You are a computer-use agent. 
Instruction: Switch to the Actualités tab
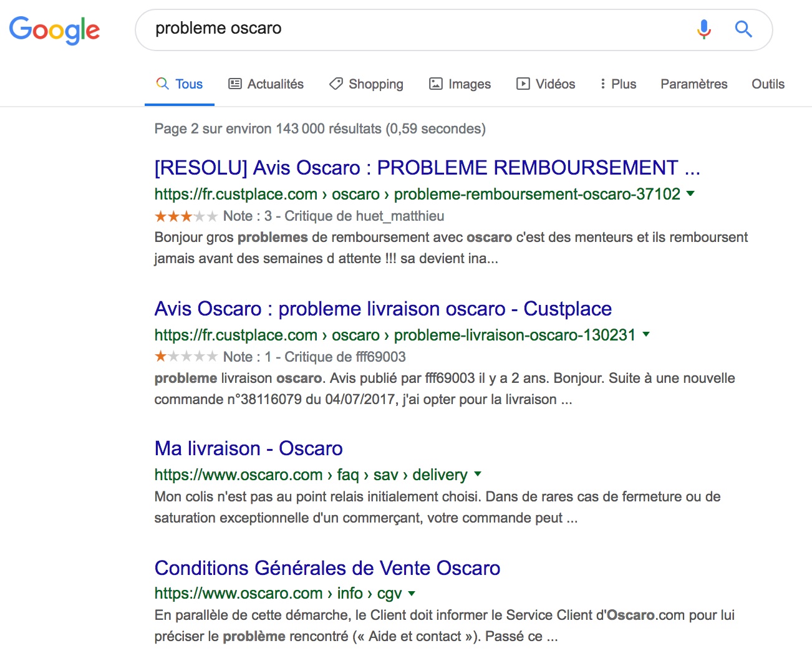point(266,84)
